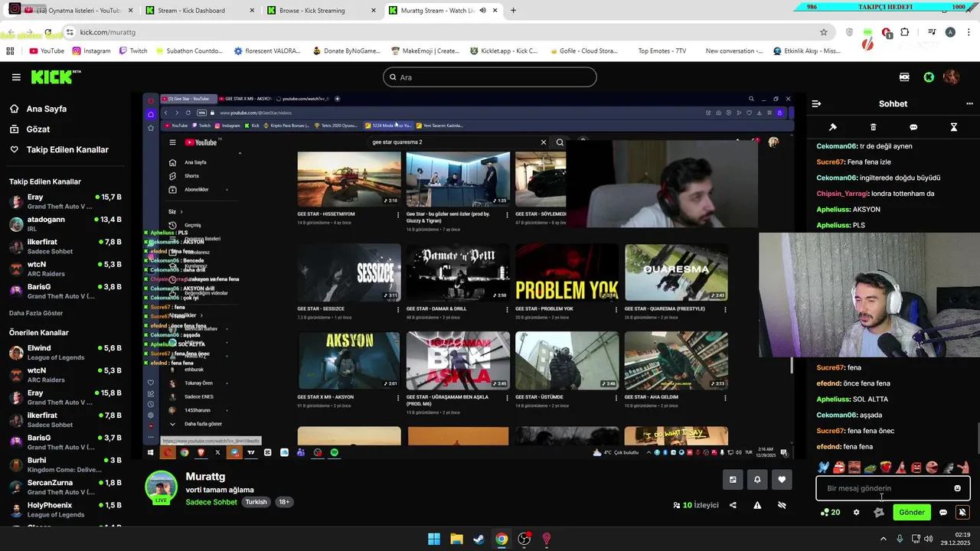Open the Ana Sayfa home page

[x=47, y=109]
